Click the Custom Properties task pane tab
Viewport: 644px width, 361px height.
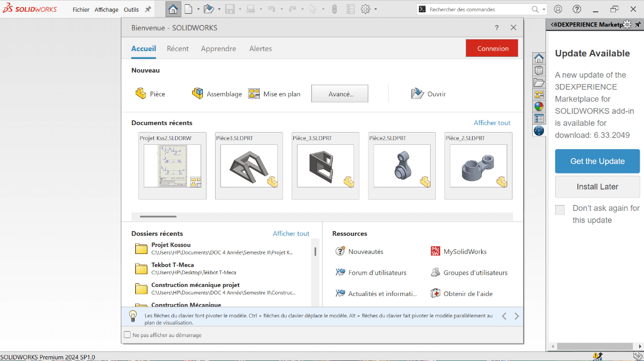[x=539, y=118]
